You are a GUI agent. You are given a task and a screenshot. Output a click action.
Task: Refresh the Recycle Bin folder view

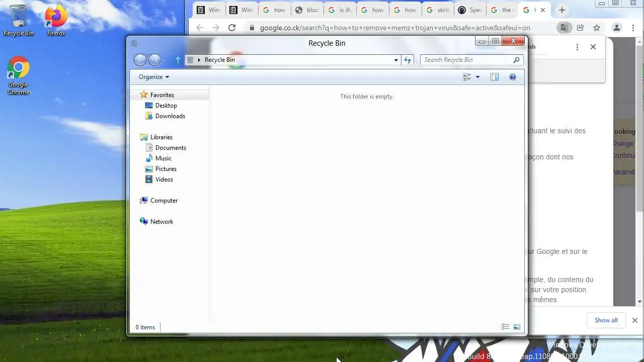click(x=408, y=60)
